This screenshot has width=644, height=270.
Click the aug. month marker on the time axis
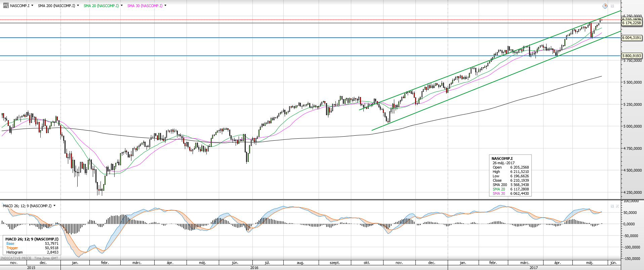click(300, 263)
